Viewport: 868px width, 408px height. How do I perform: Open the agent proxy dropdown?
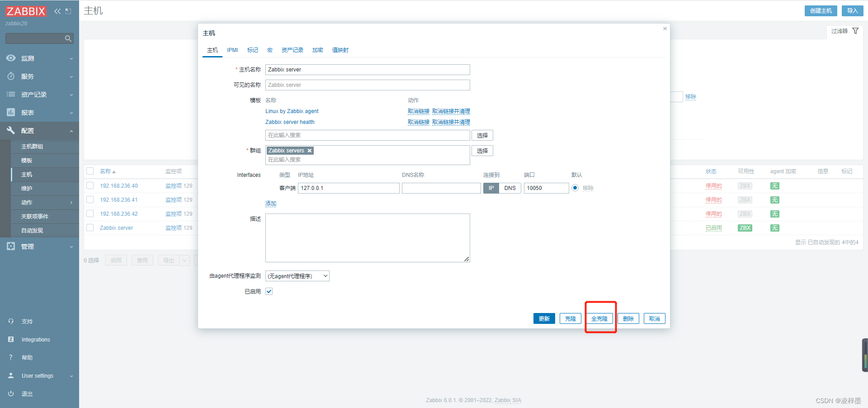pyautogui.click(x=297, y=276)
